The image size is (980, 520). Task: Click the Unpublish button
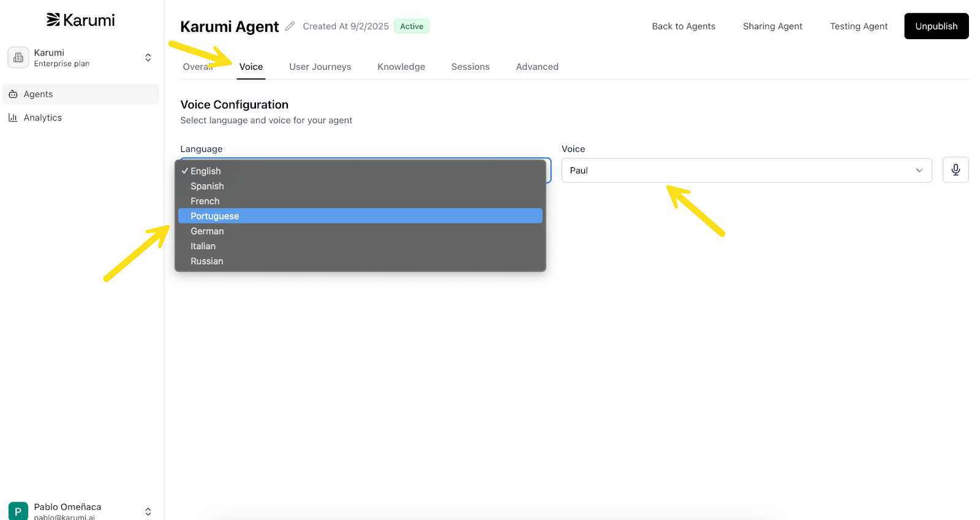(x=937, y=26)
